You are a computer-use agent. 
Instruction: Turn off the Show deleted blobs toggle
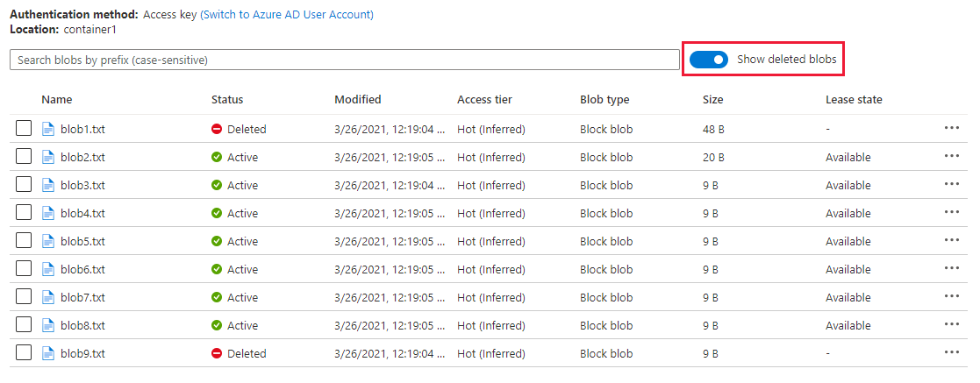(709, 60)
